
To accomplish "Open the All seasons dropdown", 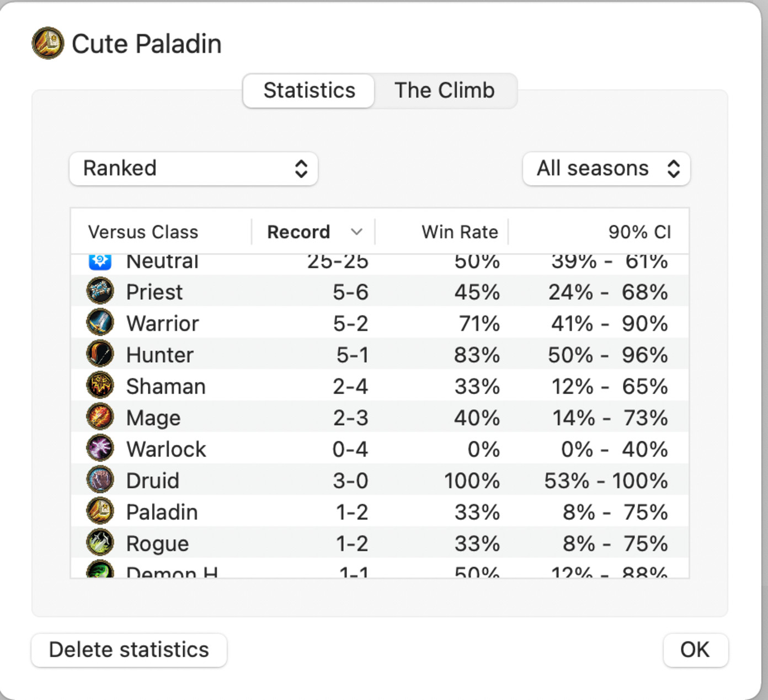I will [606, 169].
